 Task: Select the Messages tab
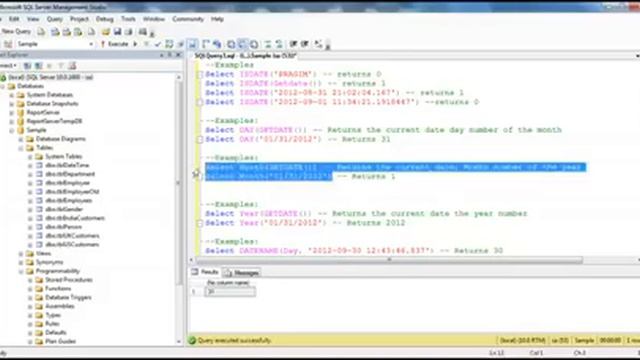tap(242, 273)
